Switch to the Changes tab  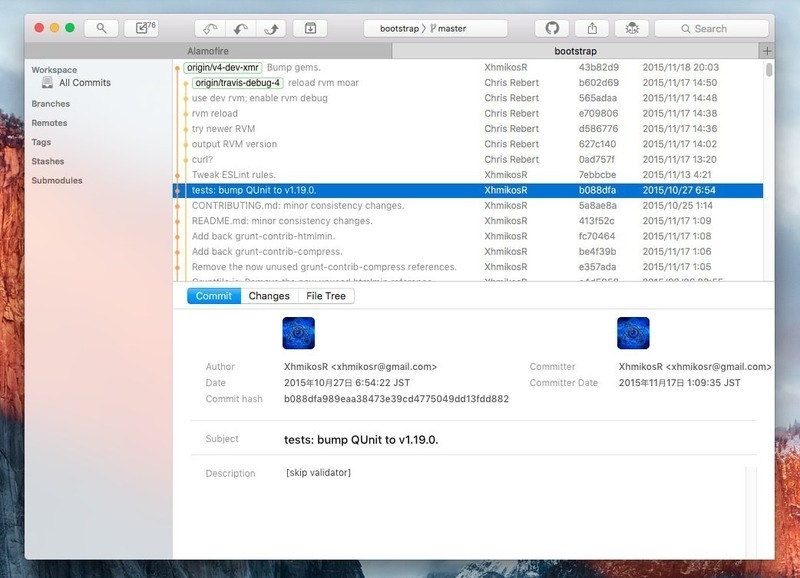269,296
